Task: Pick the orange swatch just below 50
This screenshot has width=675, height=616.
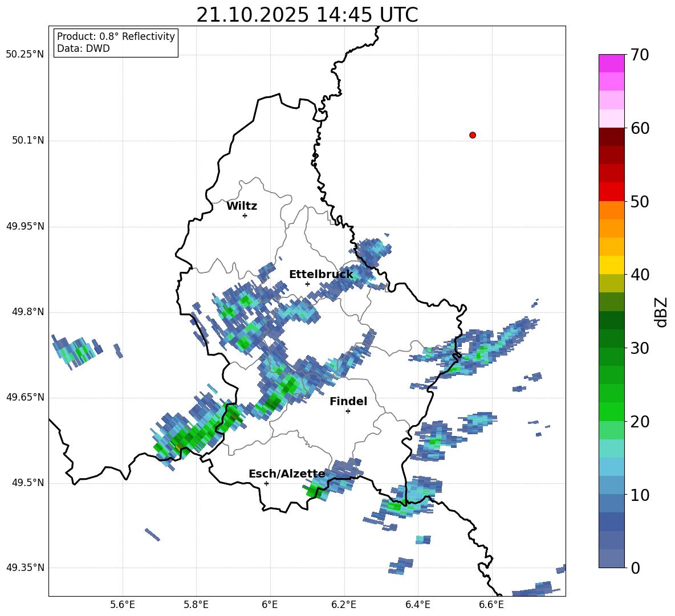Action: pyautogui.click(x=612, y=210)
